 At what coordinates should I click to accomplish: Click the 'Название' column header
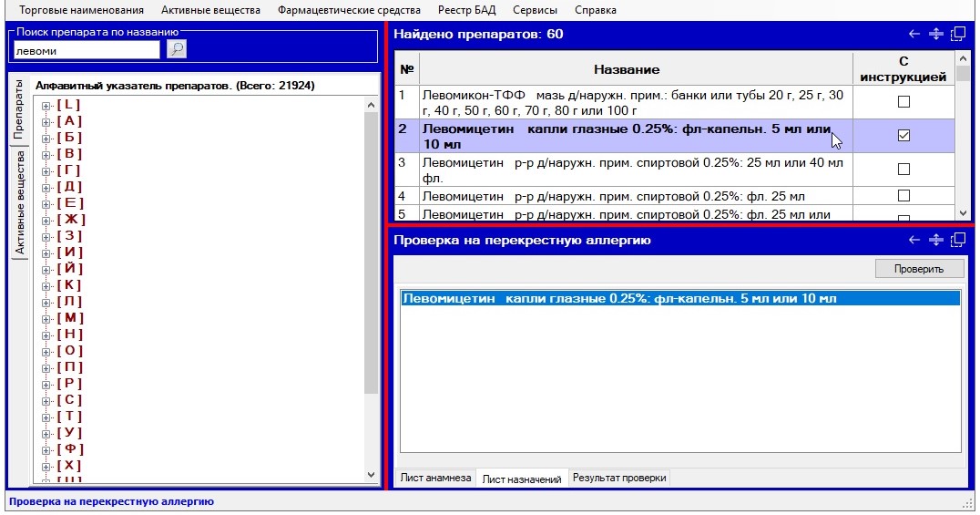636,69
